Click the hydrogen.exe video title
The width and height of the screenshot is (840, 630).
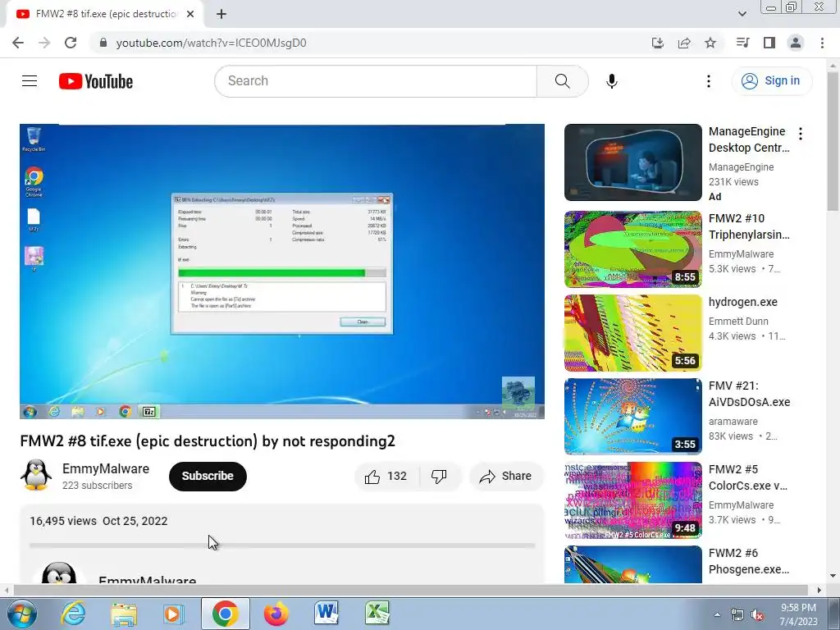coord(743,302)
